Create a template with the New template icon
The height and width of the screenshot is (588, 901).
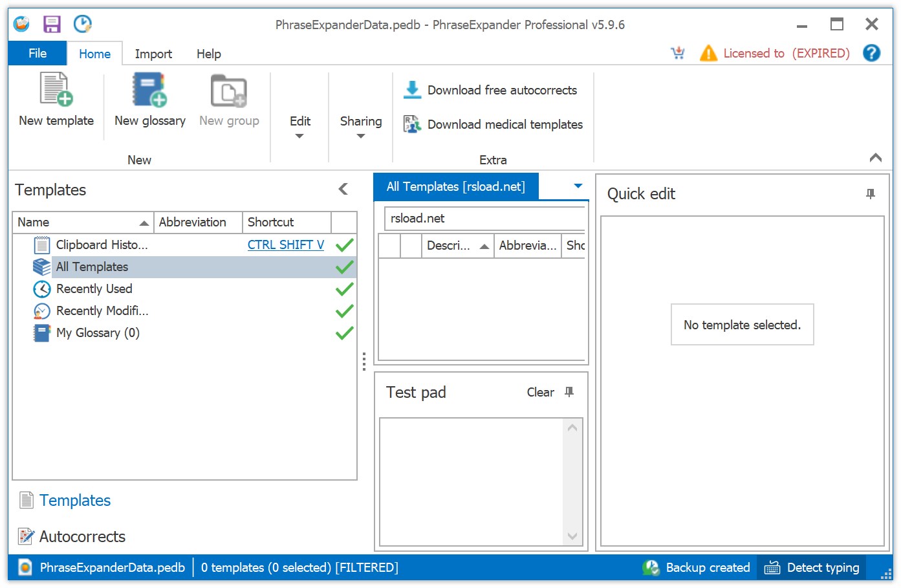[54, 91]
